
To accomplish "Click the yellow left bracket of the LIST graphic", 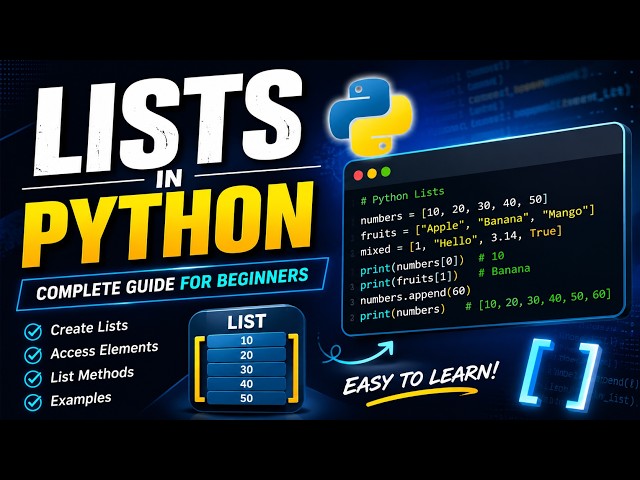I will click(200, 369).
